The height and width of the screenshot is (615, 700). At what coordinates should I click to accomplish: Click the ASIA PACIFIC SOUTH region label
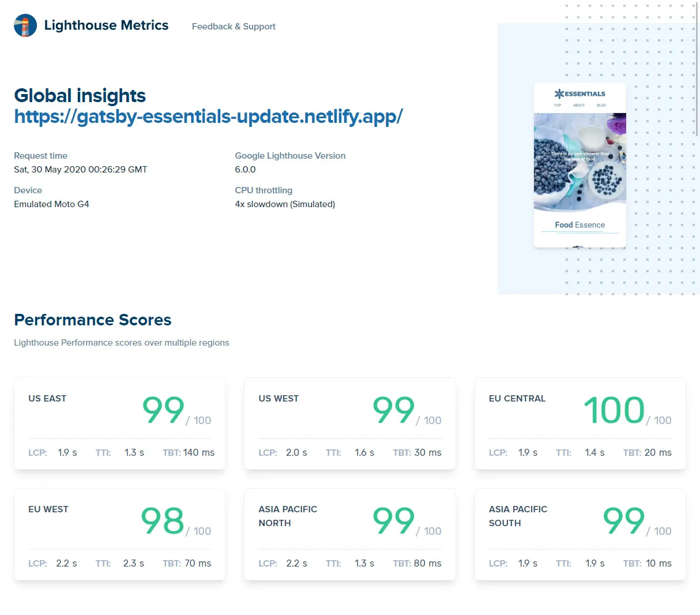point(518,516)
